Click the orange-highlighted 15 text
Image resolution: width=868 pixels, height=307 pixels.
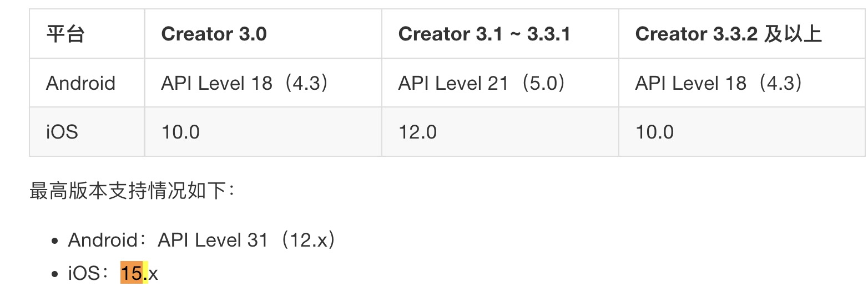[x=131, y=274]
